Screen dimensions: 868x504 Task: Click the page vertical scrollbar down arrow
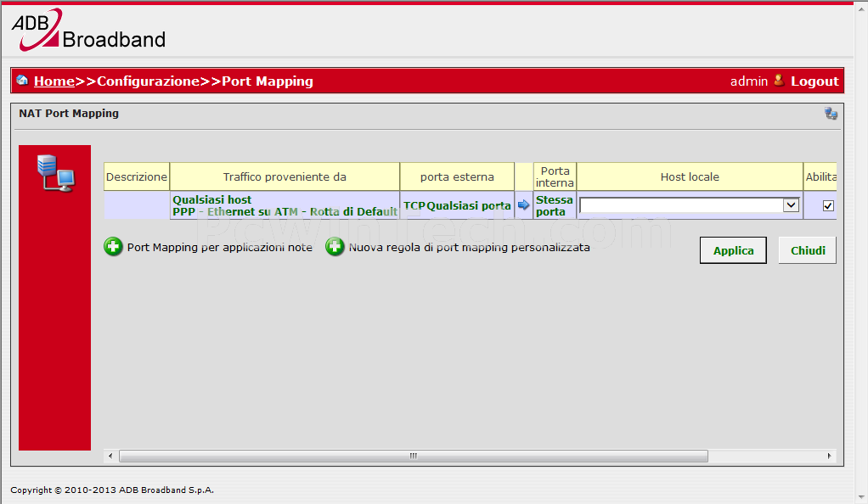point(861,498)
